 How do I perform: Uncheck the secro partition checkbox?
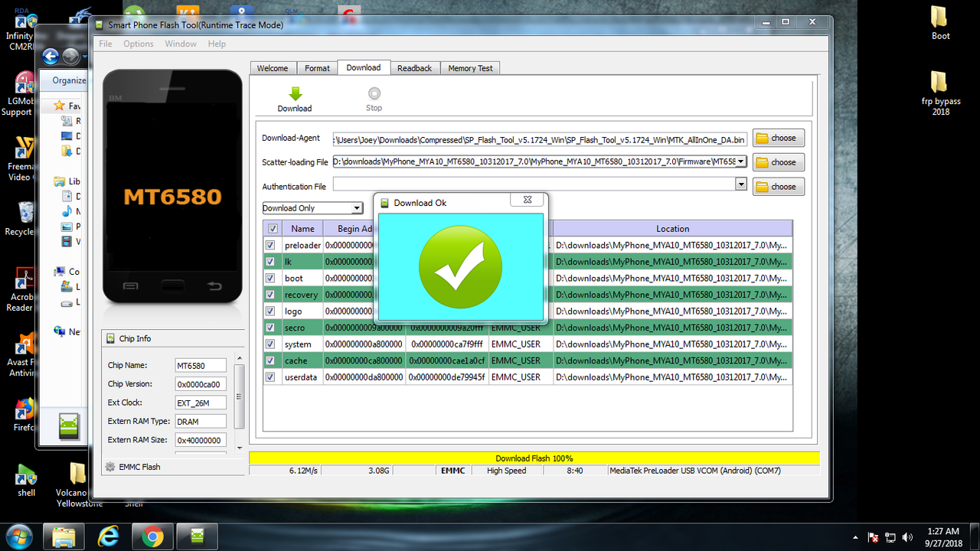coord(270,328)
